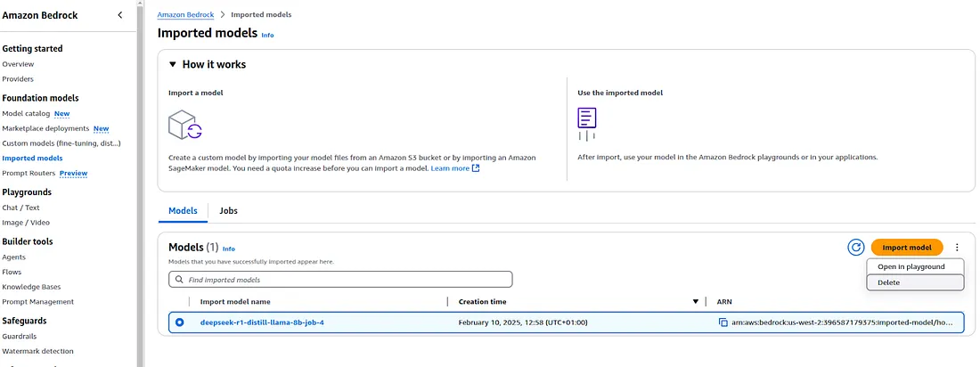Open the Learn more external link

455,168
